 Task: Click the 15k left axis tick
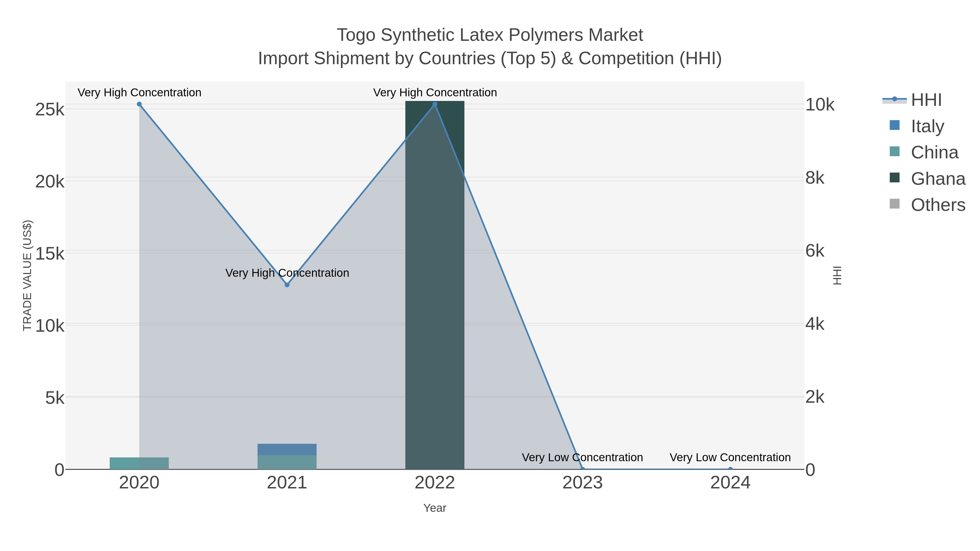pos(50,254)
